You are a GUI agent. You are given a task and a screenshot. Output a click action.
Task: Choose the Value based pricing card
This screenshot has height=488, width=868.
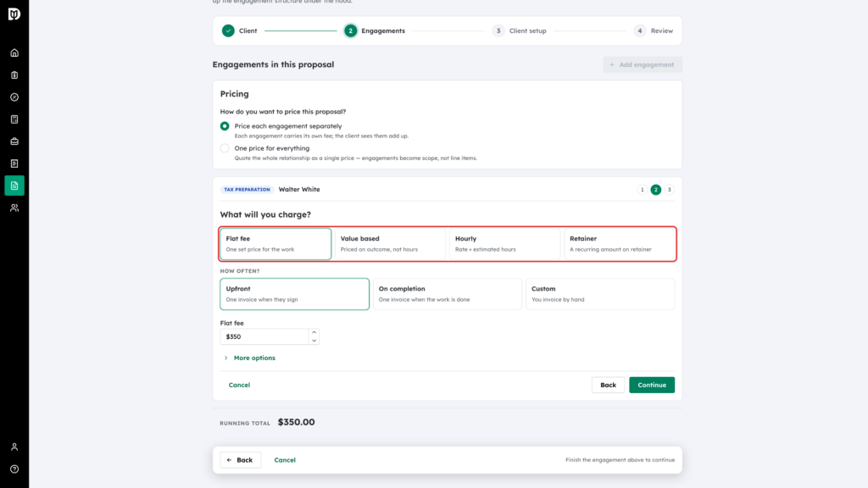390,244
